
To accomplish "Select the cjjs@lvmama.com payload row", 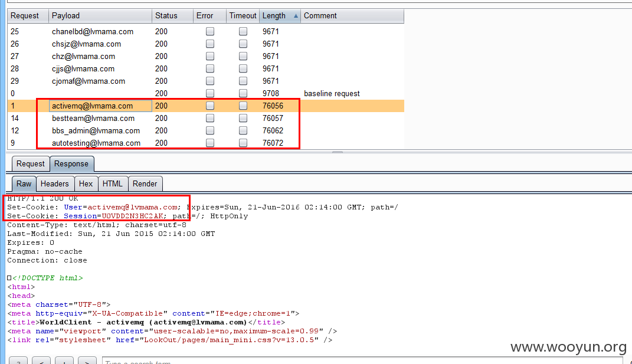I will (x=205, y=68).
